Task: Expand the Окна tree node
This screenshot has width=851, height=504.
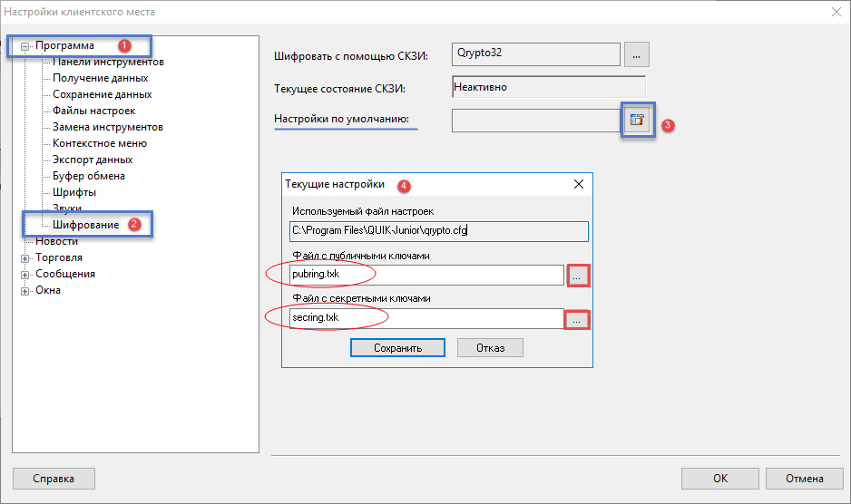Action: 24,291
